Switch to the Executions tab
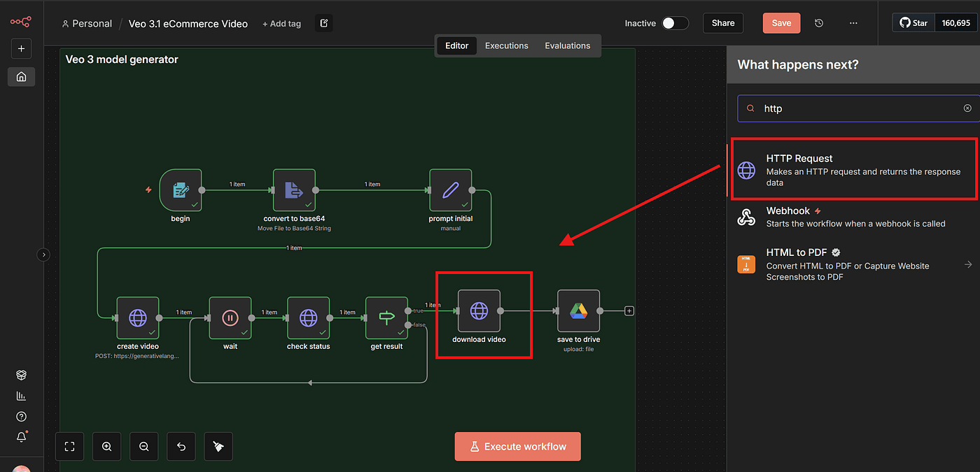Viewport: 980px width, 472px height. (506, 45)
